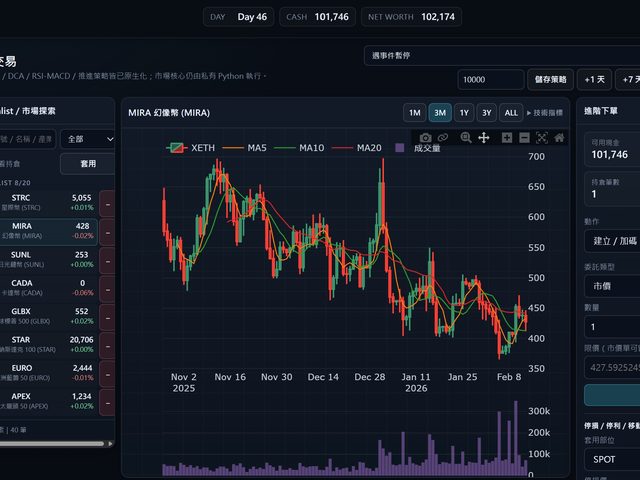Screen dimensions: 640x480
Task: Toggle 成交量 volume series in legend
Action: 418,148
